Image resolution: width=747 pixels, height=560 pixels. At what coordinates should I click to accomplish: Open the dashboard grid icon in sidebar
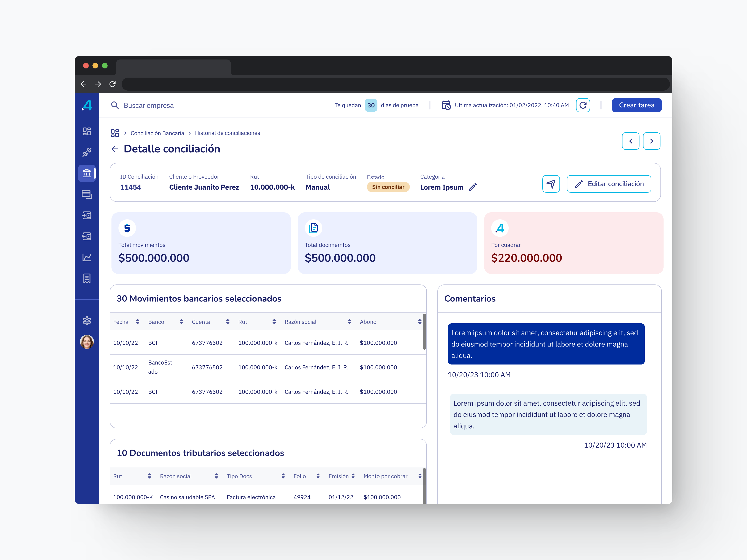pos(87,131)
